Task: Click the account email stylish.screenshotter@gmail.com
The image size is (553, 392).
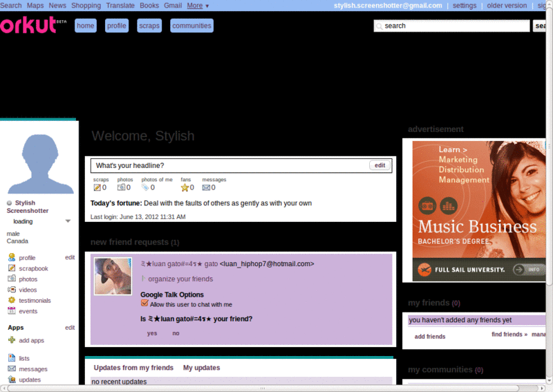Action: pos(388,6)
